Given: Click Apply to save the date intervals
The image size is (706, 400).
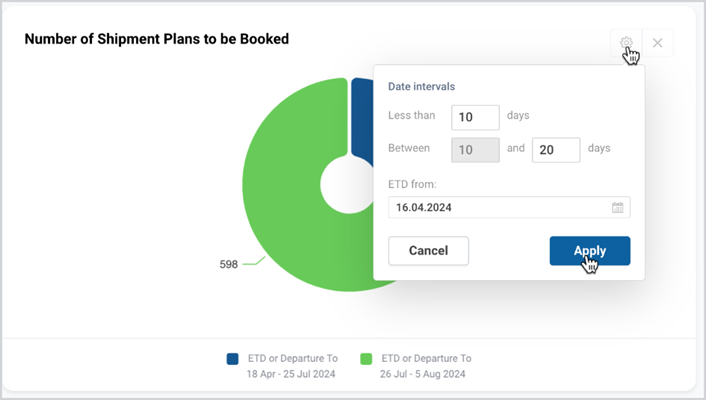Looking at the screenshot, I should coord(590,251).
